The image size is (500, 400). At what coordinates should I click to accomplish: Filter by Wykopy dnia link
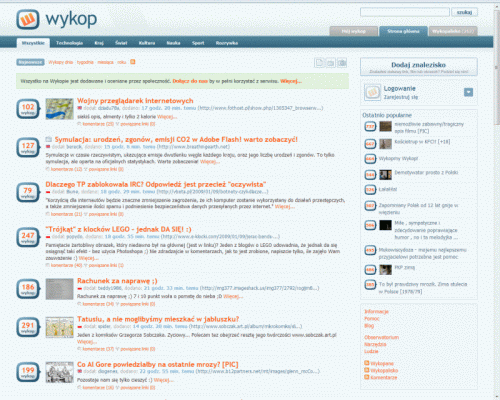(61, 62)
